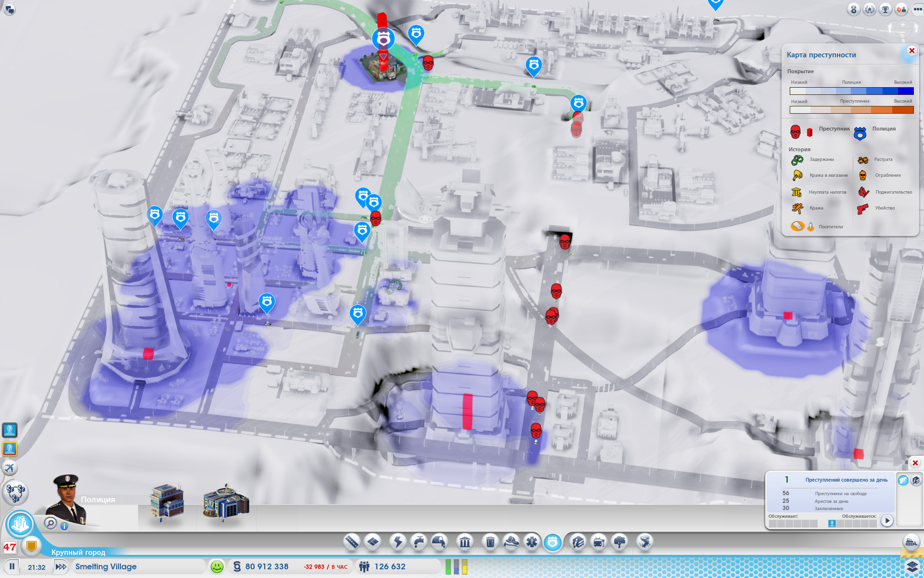Click the Растрата legend entry
The height and width of the screenshot is (578, 924).
pyautogui.click(x=875, y=160)
